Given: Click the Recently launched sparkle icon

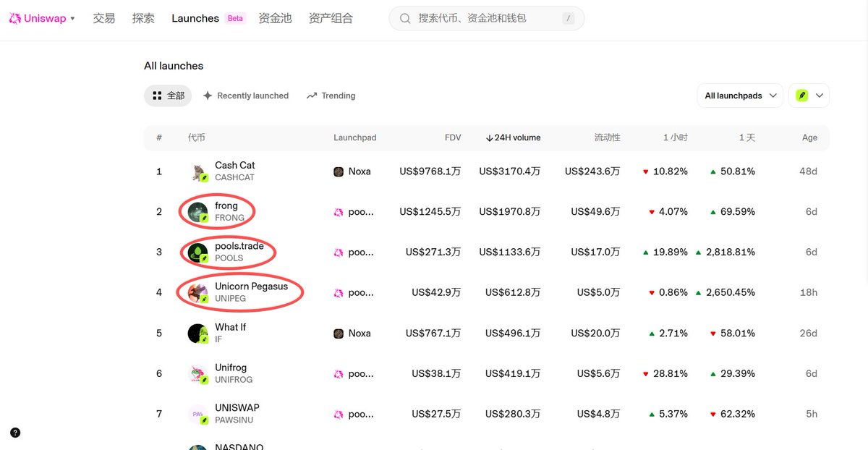Looking at the screenshot, I should click(x=208, y=95).
